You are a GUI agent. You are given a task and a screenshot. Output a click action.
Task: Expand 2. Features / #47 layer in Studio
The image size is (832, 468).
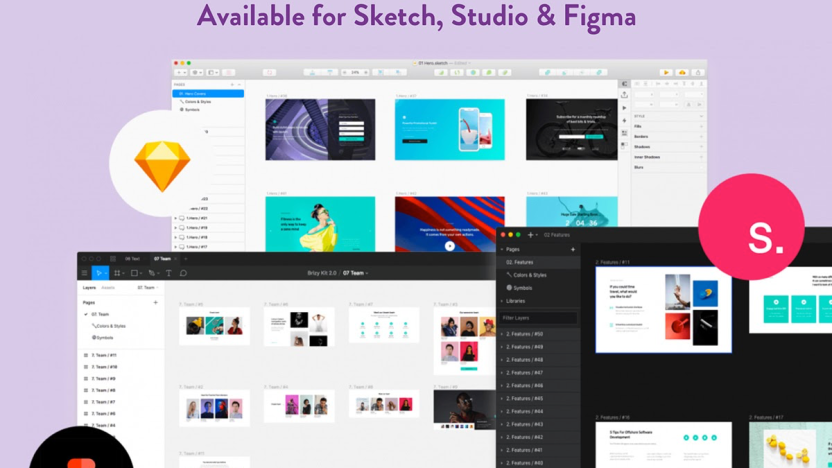click(502, 373)
